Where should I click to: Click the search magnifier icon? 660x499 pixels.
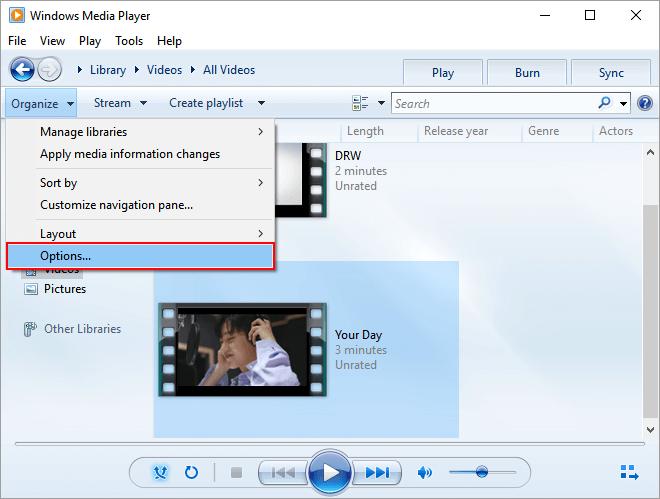coord(605,103)
